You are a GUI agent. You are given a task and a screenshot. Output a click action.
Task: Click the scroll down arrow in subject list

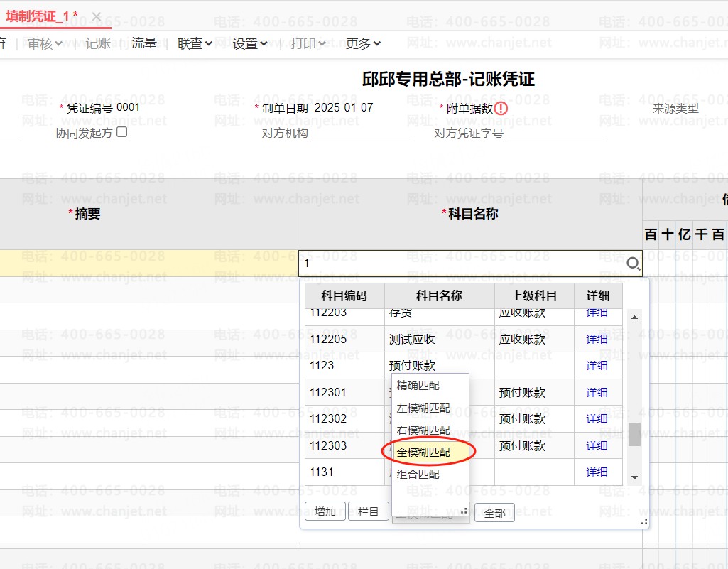634,477
